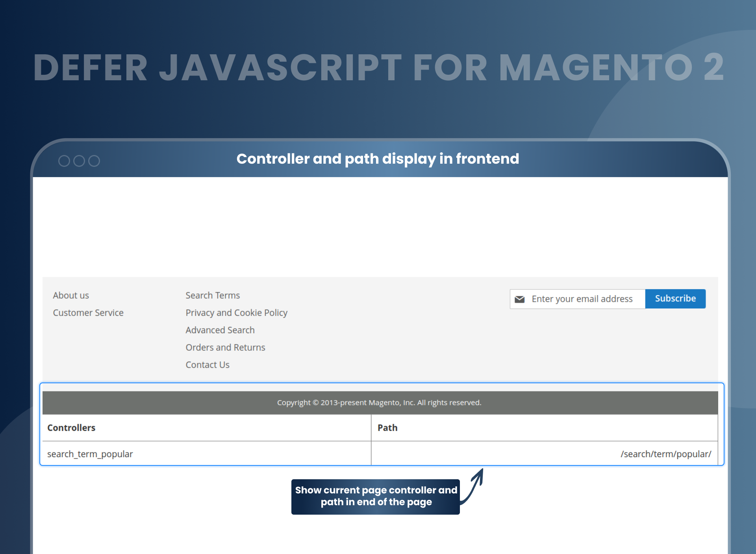
Task: Click the Magento copyright notice text
Action: (379, 403)
